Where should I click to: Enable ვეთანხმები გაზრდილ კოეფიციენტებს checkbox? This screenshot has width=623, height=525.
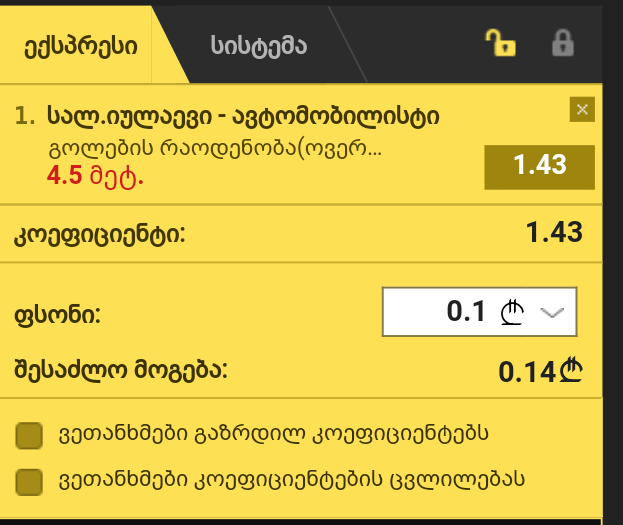pos(29,436)
